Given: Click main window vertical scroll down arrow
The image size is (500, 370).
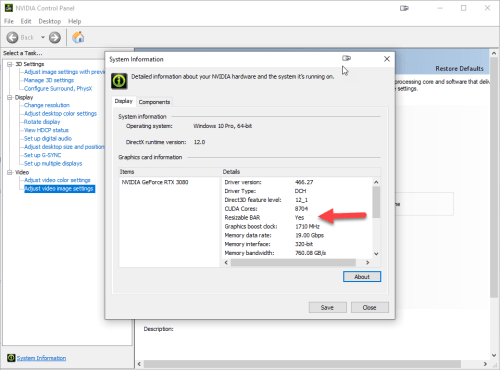Looking at the screenshot, I should coord(494,355).
